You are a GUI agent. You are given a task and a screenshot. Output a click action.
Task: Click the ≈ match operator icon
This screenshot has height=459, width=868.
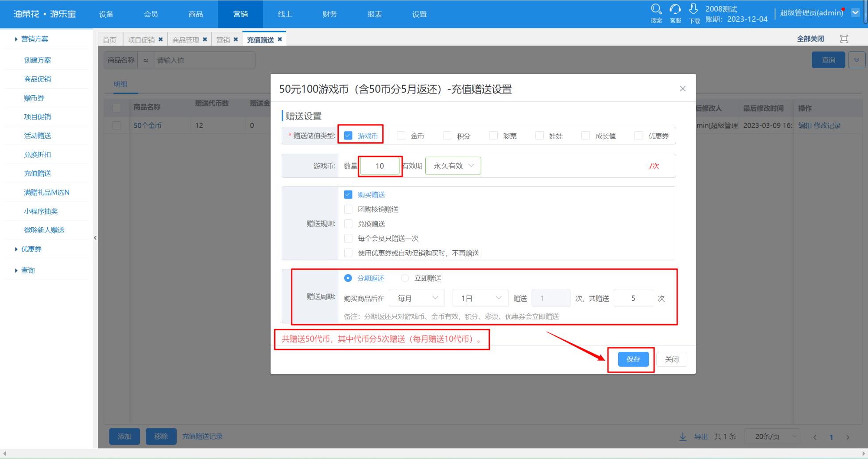tap(146, 60)
